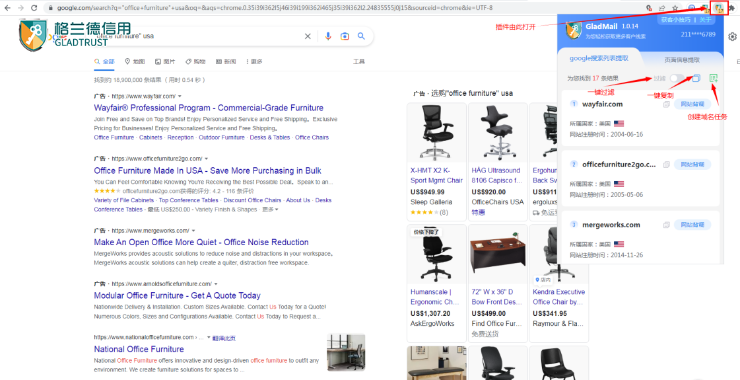This screenshot has width=740, height=380.
Task: Switch to the 地图 maps tab
Action: (135, 61)
